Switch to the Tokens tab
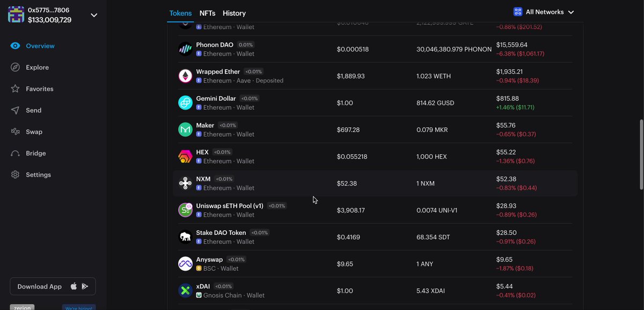The image size is (644, 310). point(180,13)
